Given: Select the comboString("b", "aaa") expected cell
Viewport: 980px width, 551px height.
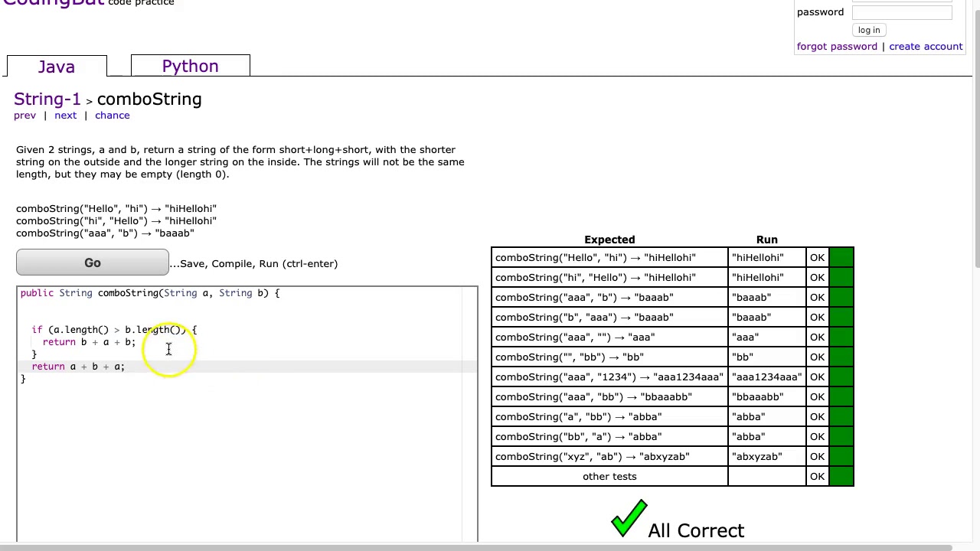Looking at the screenshot, I should click(x=609, y=318).
